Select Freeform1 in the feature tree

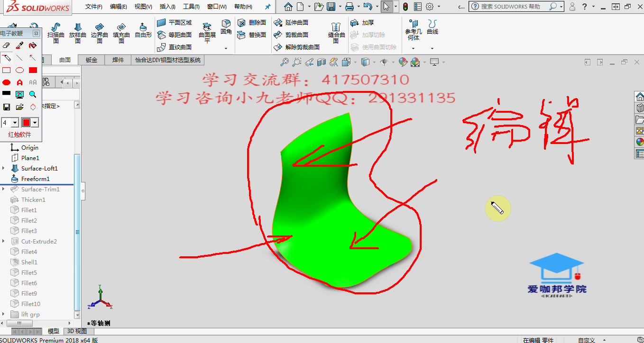(x=36, y=179)
